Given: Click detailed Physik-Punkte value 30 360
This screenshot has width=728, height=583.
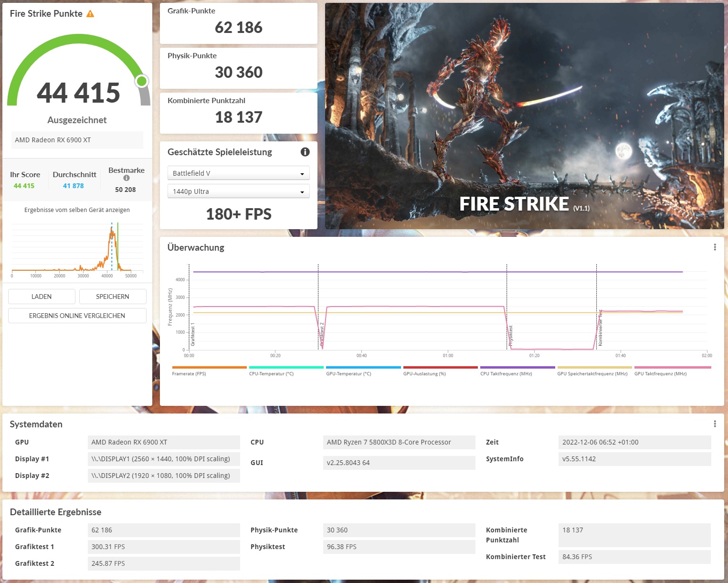Looking at the screenshot, I should (399, 530).
